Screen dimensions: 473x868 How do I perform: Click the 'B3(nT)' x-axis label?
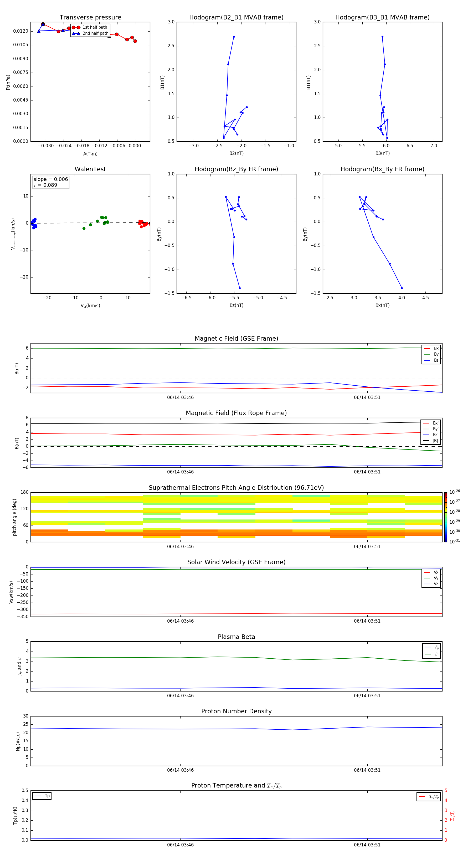[382, 153]
